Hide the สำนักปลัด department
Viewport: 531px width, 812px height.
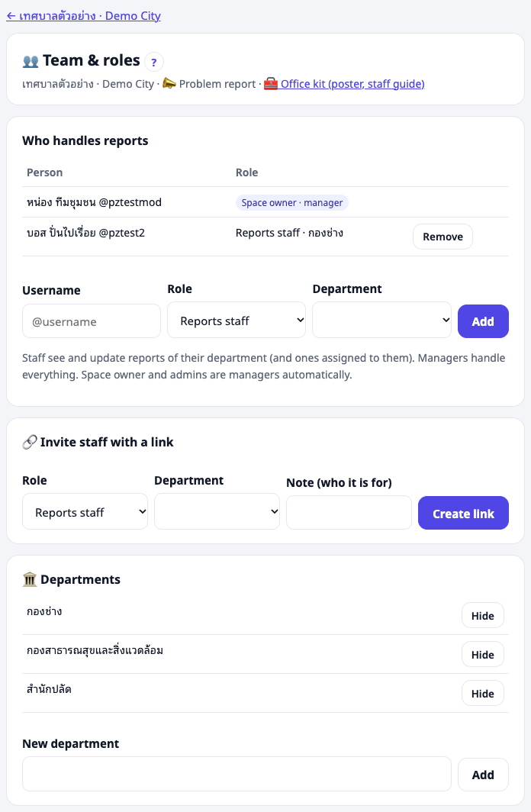click(482, 693)
